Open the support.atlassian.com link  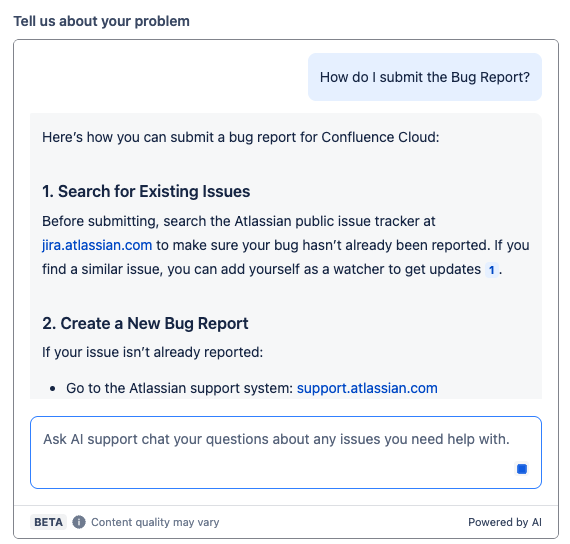point(367,388)
